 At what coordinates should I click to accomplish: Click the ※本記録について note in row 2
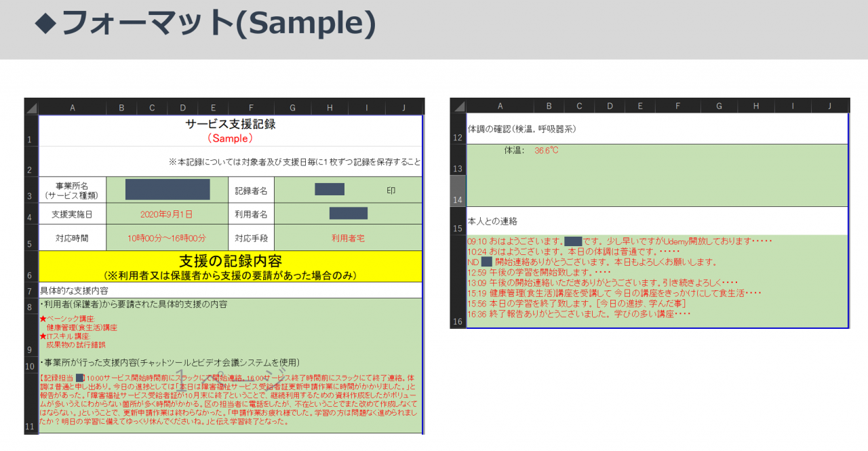click(294, 162)
